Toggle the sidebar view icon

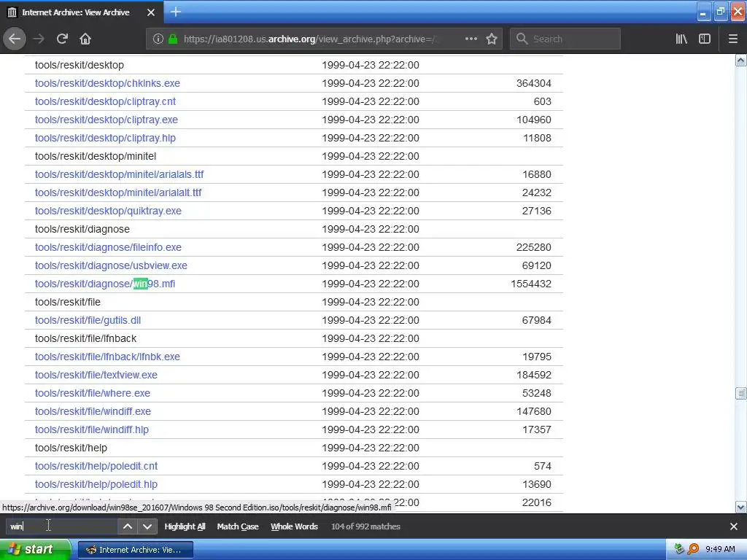[705, 39]
